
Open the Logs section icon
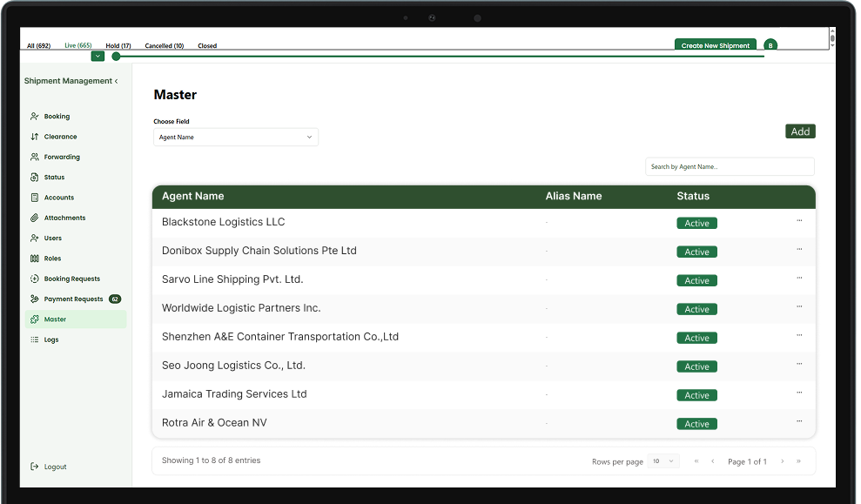point(35,339)
